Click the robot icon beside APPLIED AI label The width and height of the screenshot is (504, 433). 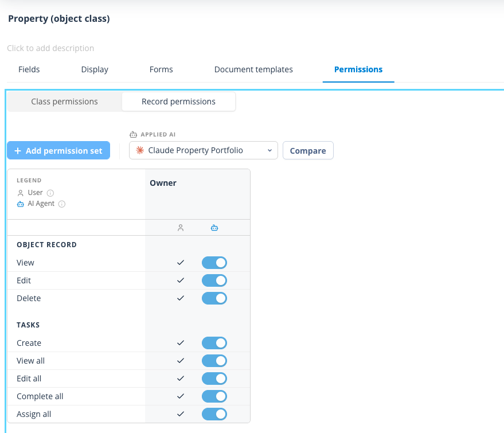(133, 134)
